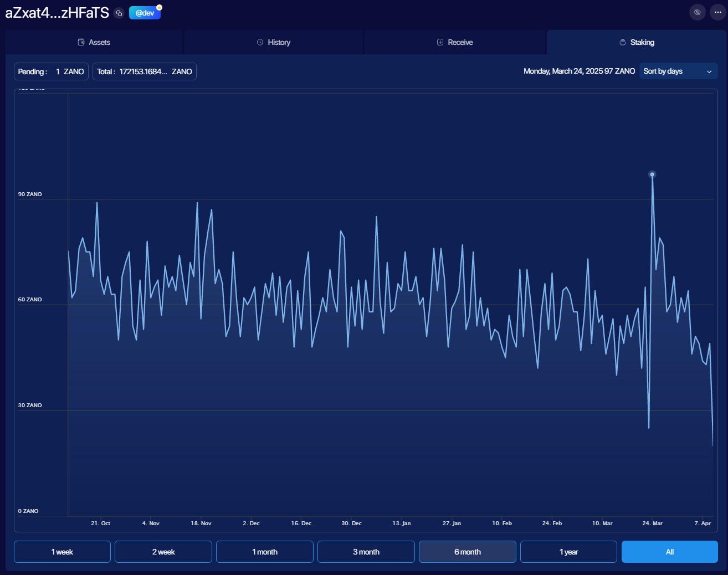Click the Receive download-arrow icon

[439, 42]
